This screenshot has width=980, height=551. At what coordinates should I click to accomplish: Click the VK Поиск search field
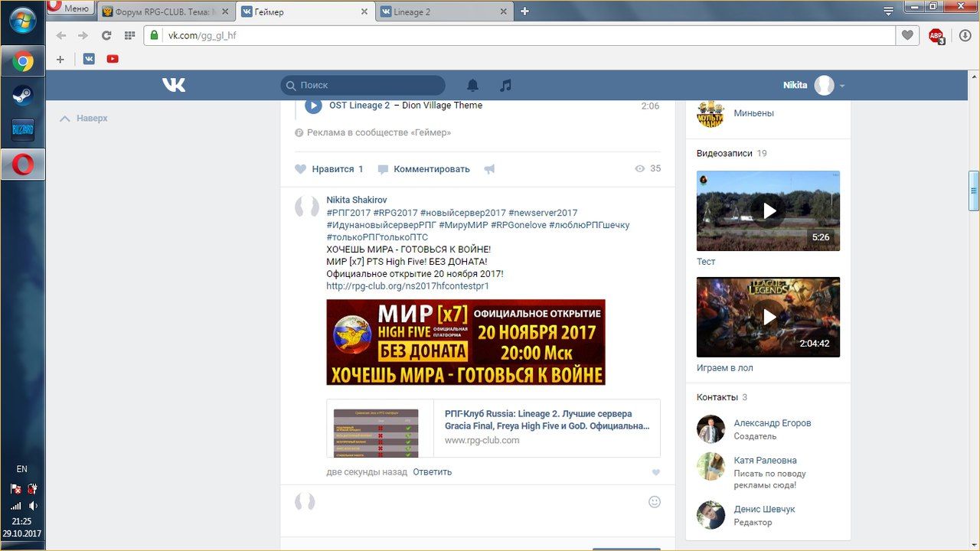tap(363, 85)
